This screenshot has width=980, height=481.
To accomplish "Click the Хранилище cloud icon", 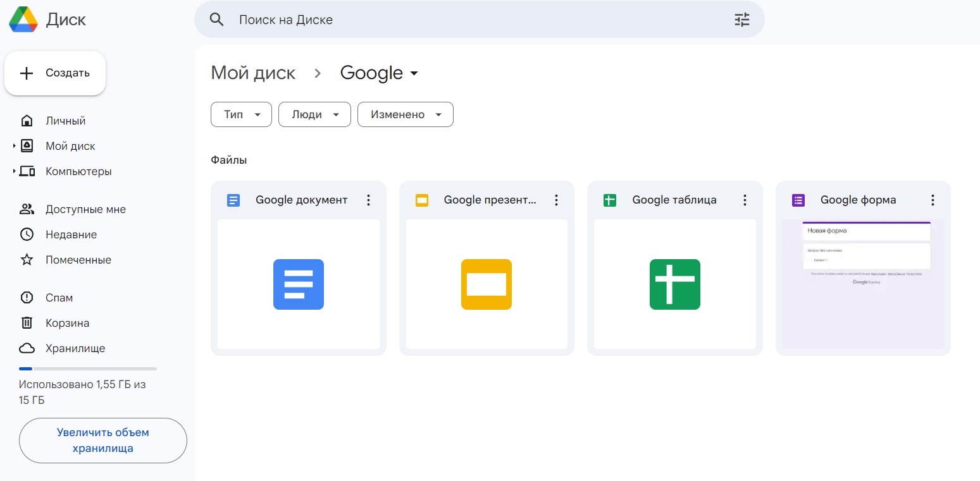I will (27, 348).
